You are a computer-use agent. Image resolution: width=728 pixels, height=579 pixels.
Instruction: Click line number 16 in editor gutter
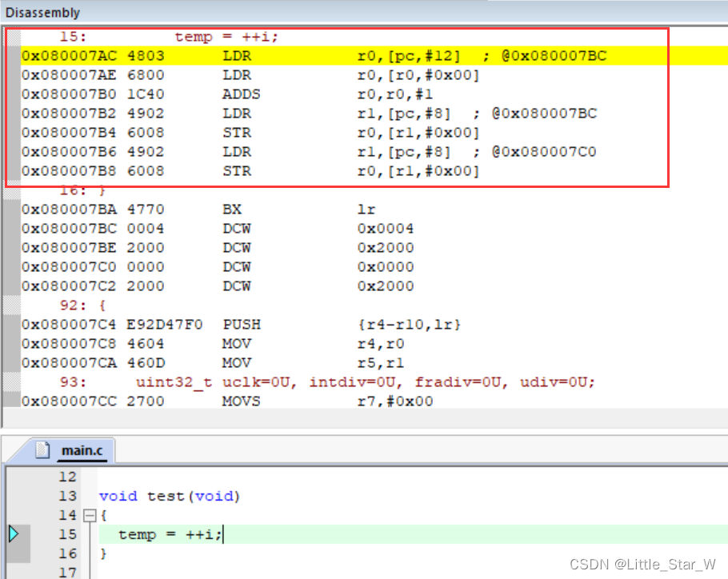pos(67,553)
